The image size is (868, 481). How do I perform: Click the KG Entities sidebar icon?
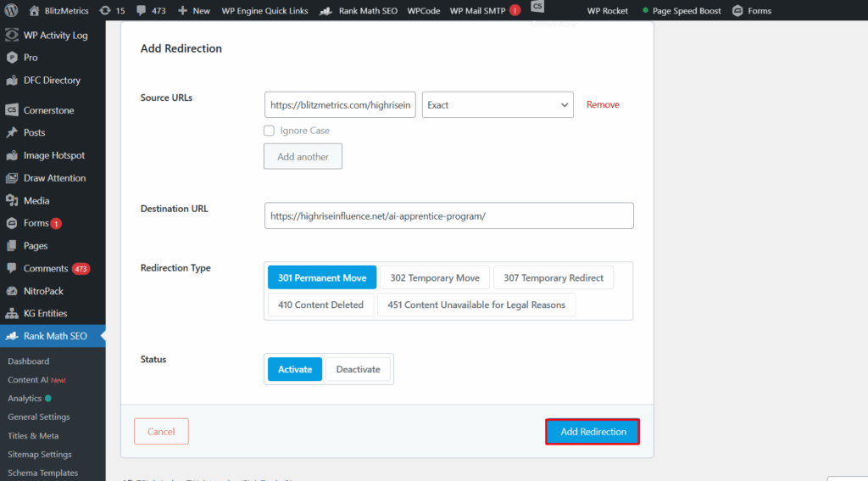coord(12,313)
